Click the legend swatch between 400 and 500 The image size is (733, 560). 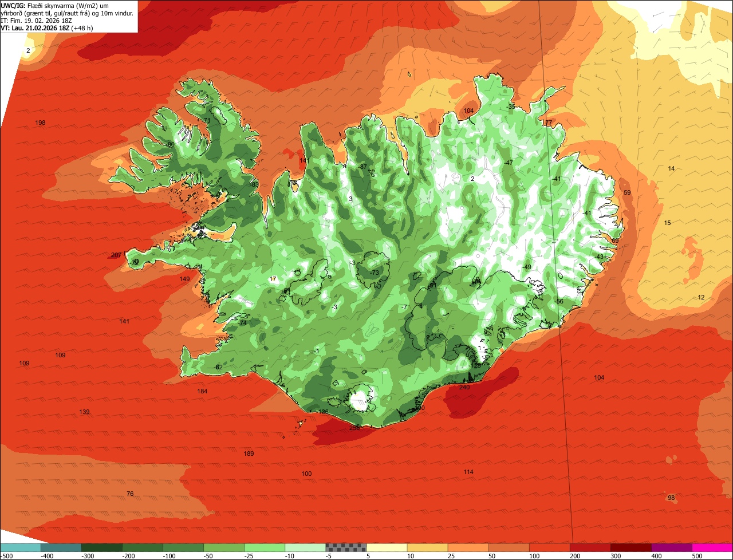pos(672,547)
